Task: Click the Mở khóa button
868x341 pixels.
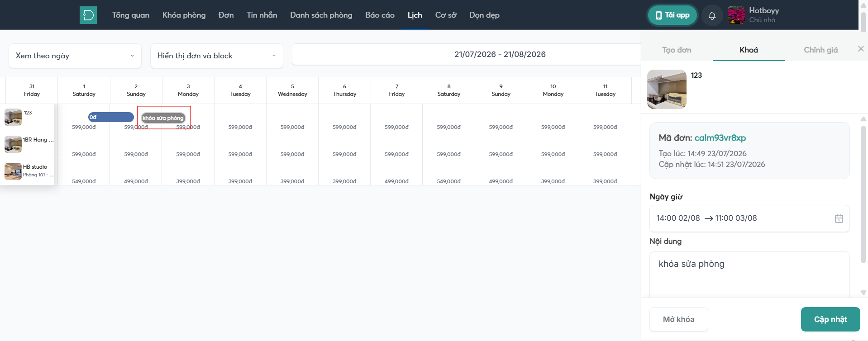Action: pyautogui.click(x=678, y=319)
